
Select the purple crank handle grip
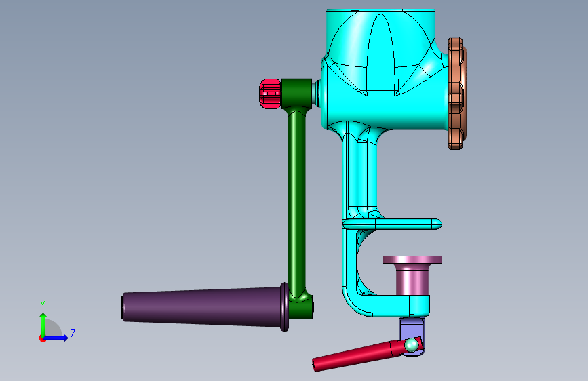(x=205, y=306)
